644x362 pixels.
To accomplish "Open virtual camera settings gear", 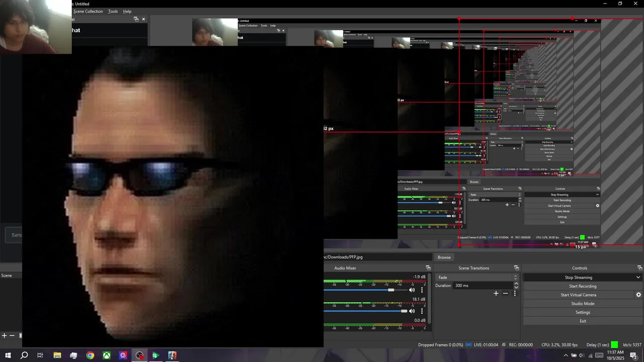I will click(639, 295).
